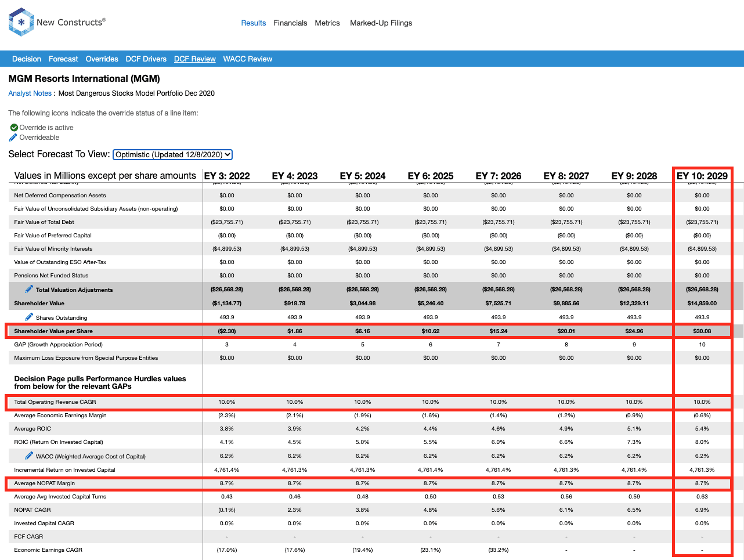Click the EY 9: 2028 column header
The image size is (744, 560).
coord(634,176)
